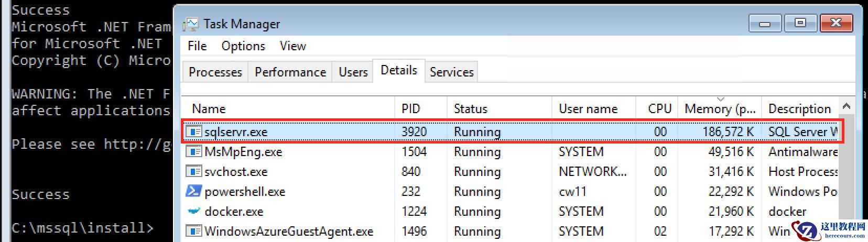Click the 21,960 K memory value
Viewport: 868px width, 242px height.
[x=731, y=212]
